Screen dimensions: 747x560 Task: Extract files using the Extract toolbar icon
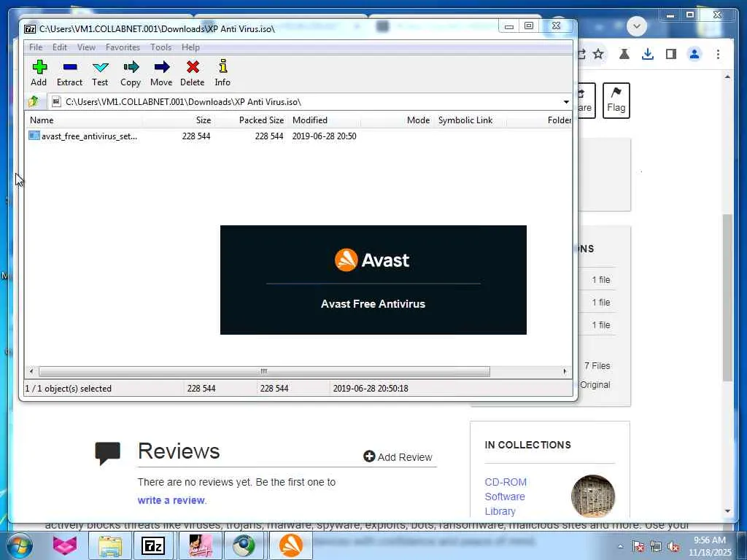click(69, 73)
